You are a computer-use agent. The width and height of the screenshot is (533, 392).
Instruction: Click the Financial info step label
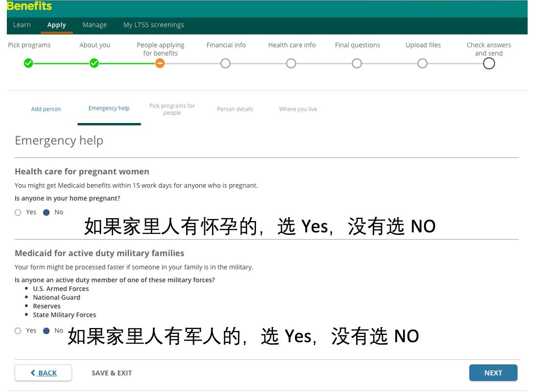pos(226,45)
